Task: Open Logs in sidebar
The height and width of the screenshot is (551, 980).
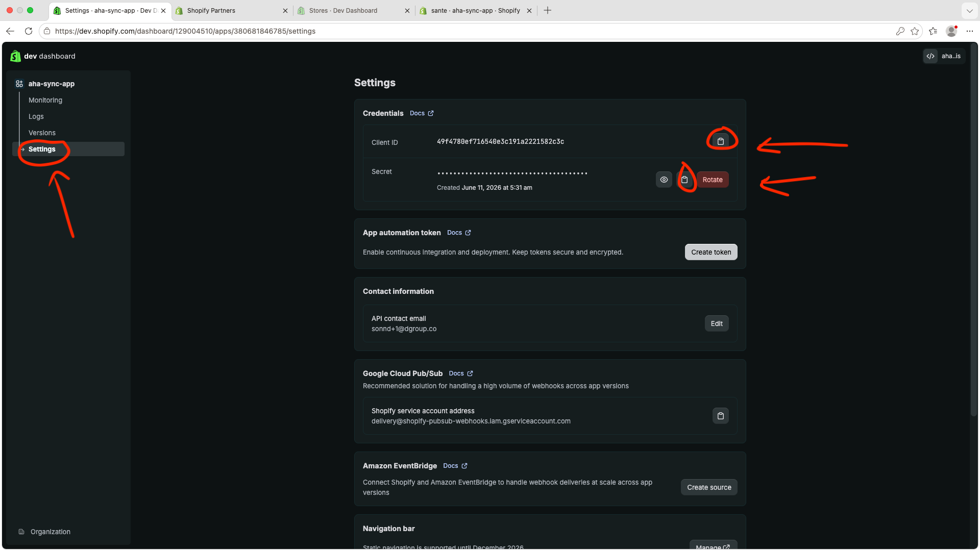Action: pos(36,116)
